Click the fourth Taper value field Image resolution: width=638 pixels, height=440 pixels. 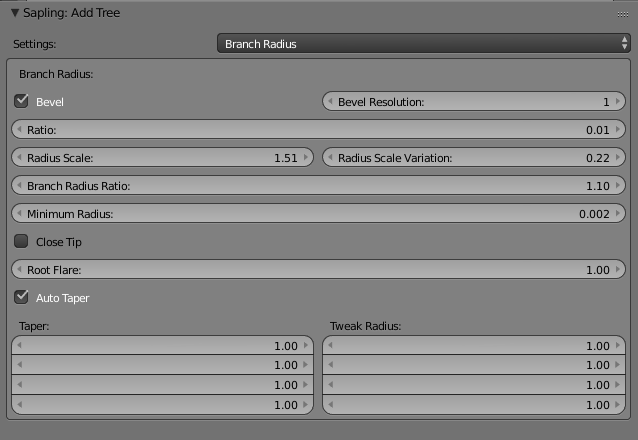click(x=162, y=405)
